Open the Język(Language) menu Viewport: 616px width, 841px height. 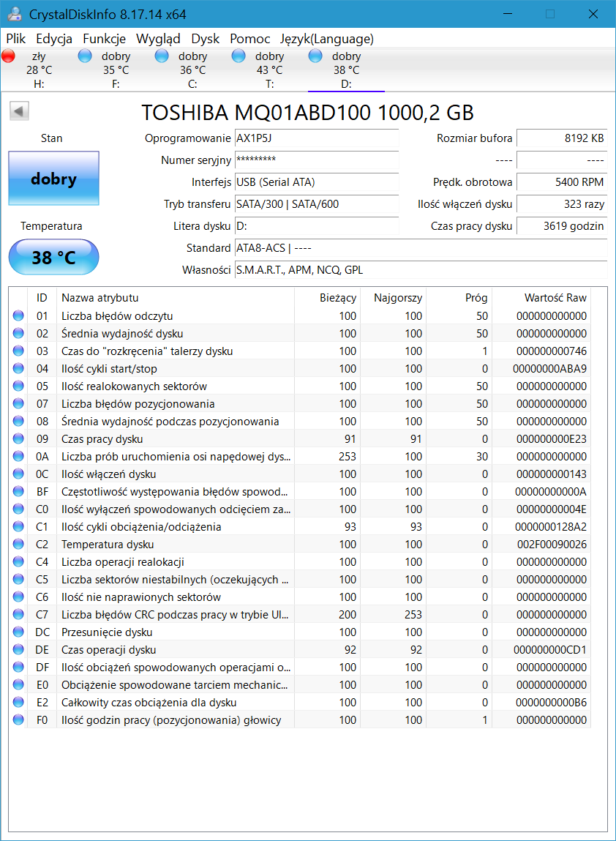pyautogui.click(x=327, y=39)
